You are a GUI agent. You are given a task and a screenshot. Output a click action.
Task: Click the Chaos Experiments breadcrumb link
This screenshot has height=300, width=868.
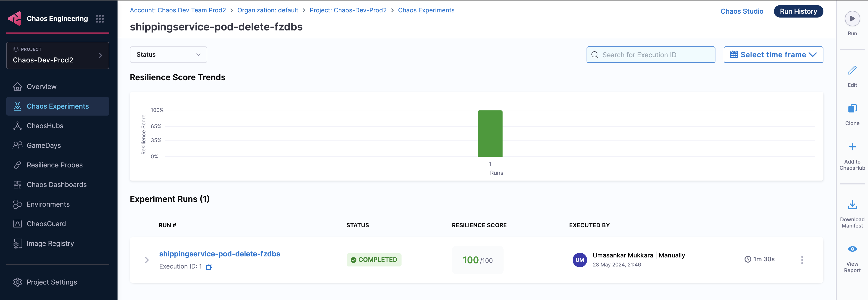426,11
